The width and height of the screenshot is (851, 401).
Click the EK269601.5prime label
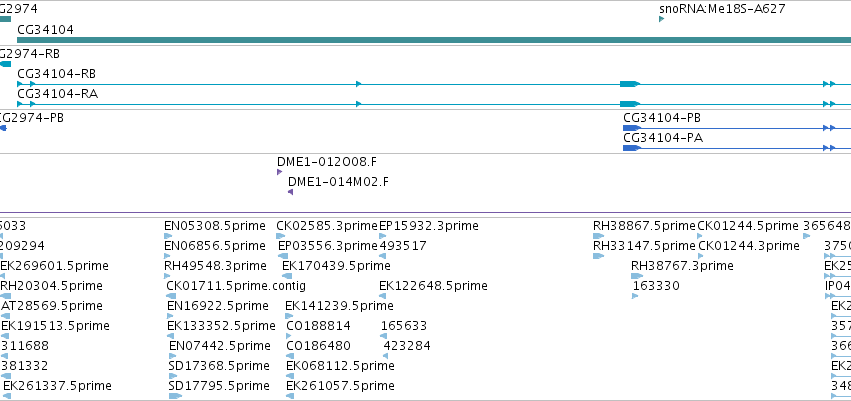[x=54, y=266]
